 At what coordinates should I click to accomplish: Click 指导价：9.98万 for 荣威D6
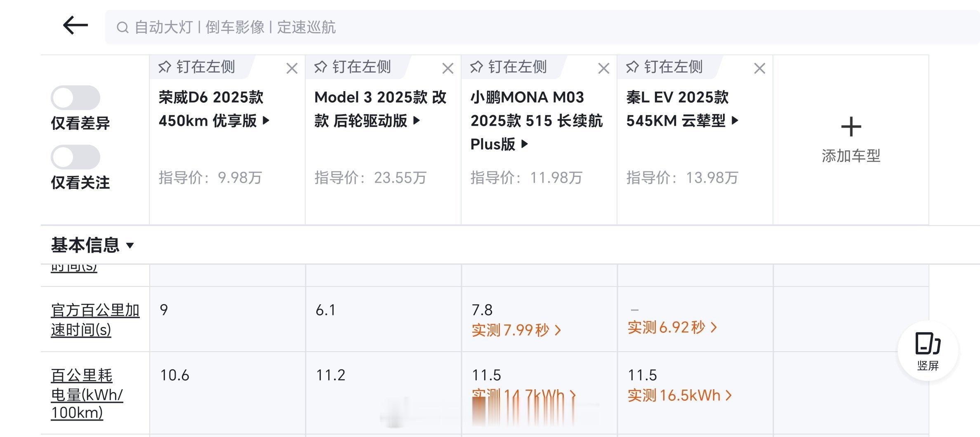pos(210,178)
